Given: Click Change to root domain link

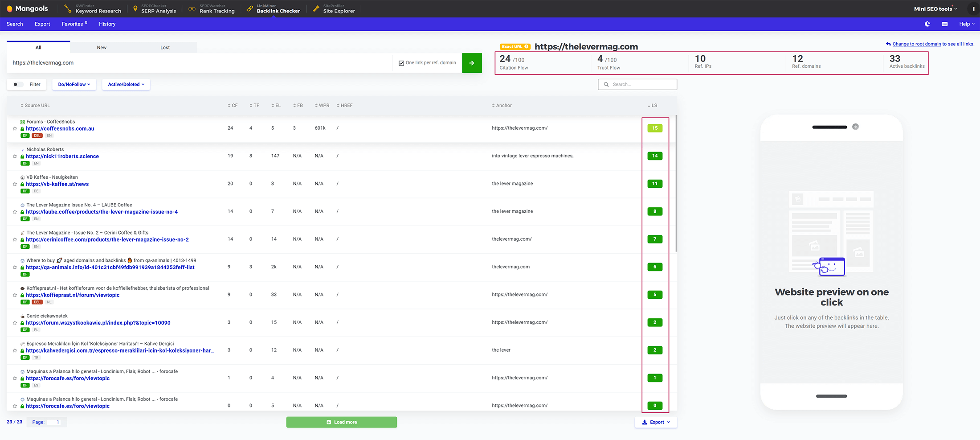Looking at the screenshot, I should (x=917, y=44).
